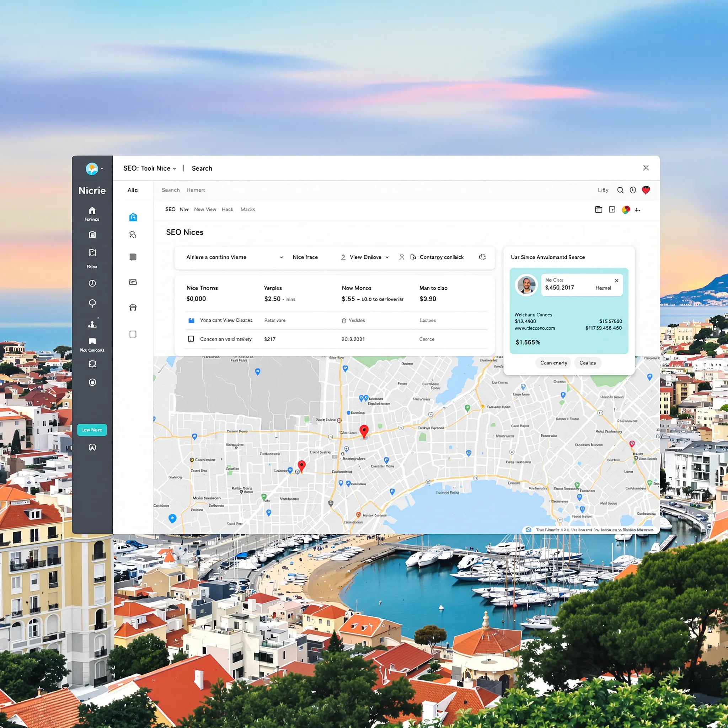Click the Nce Cancets bookmark icon
This screenshot has height=728, width=728.
(92, 341)
